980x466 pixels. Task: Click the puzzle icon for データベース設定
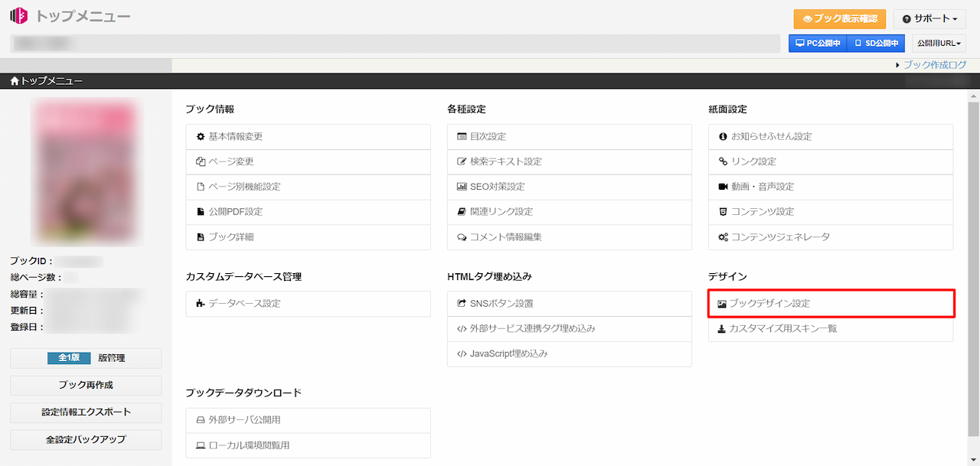click(x=201, y=304)
